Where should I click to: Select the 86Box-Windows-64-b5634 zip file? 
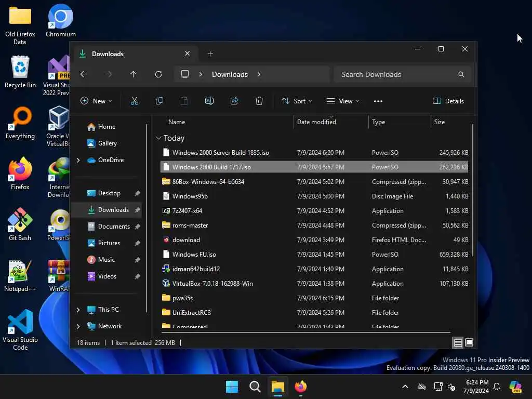(314, 182)
